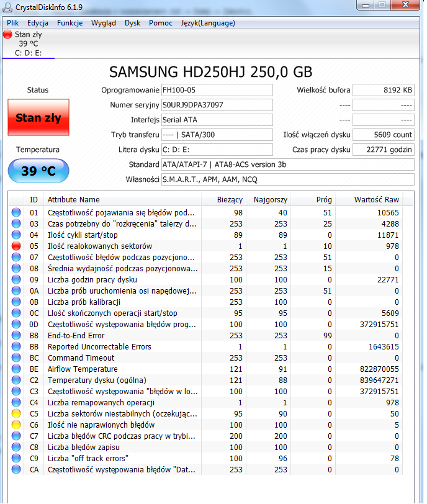Screen dimensions: 427x504
Task: Click the Tryb transferu field SATA/300
Action: click(217, 135)
